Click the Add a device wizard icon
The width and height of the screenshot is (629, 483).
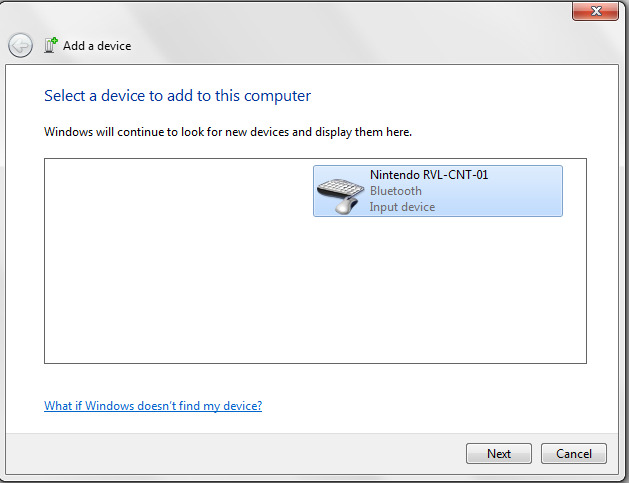(51, 45)
